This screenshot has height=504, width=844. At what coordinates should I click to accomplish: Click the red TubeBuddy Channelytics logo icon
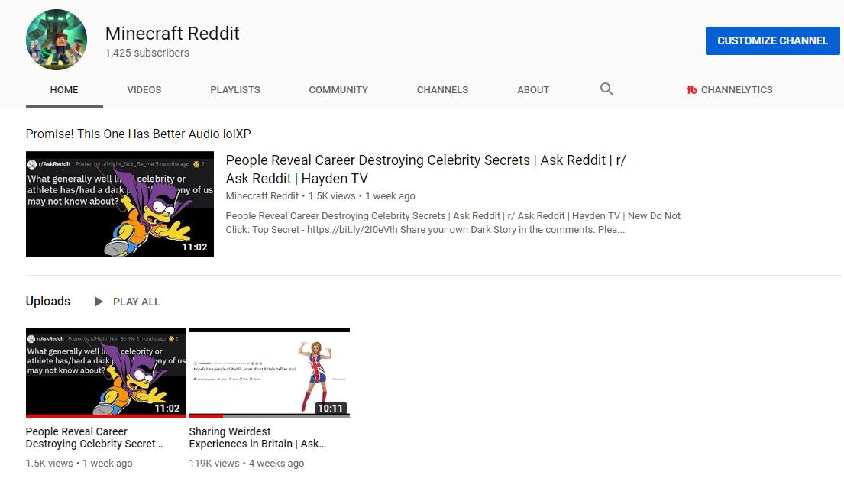[x=692, y=90]
